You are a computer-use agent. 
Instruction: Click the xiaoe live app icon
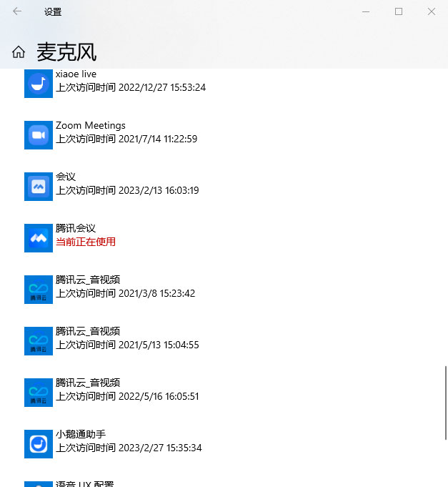[39, 84]
